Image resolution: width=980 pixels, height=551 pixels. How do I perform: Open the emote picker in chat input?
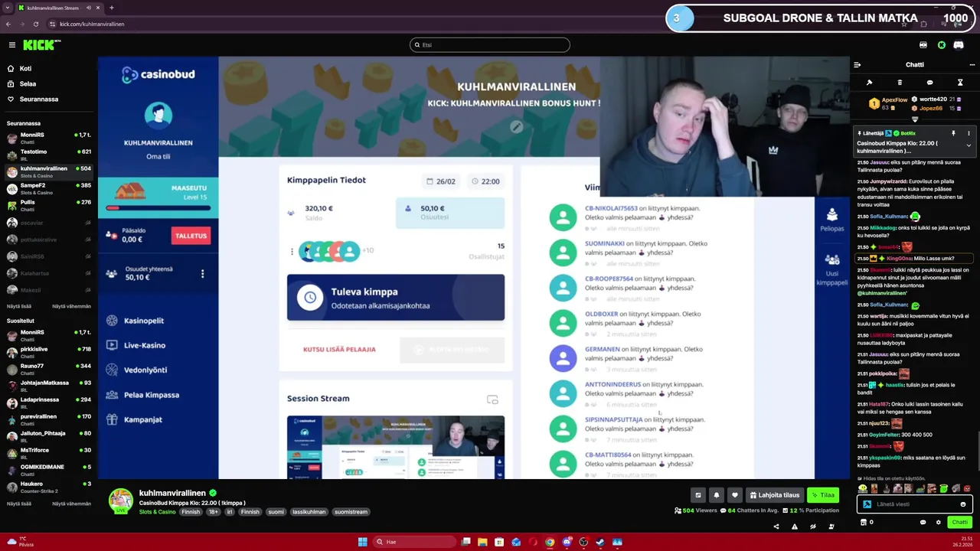[x=963, y=504]
